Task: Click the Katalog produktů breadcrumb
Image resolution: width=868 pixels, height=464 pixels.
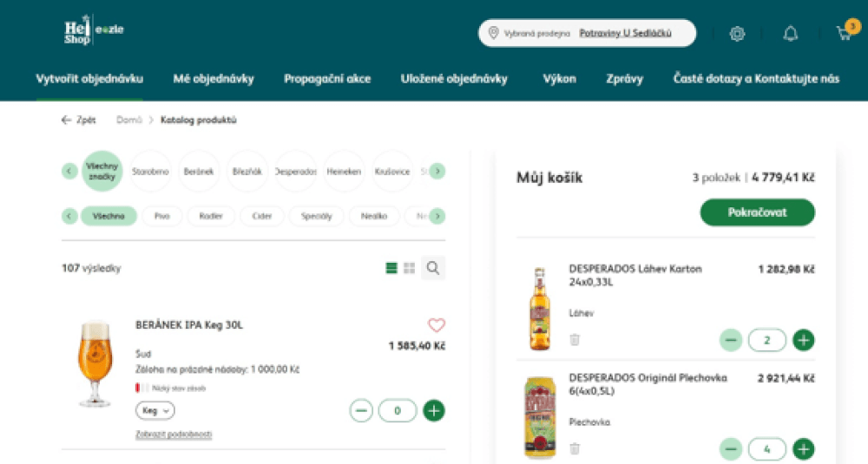Action: (x=198, y=120)
